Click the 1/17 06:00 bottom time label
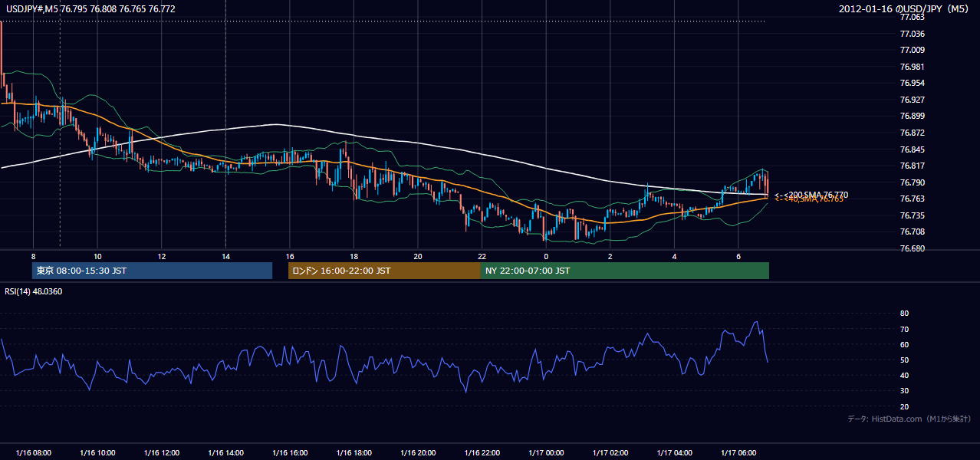Screen dimensions: 980x460 738,452
